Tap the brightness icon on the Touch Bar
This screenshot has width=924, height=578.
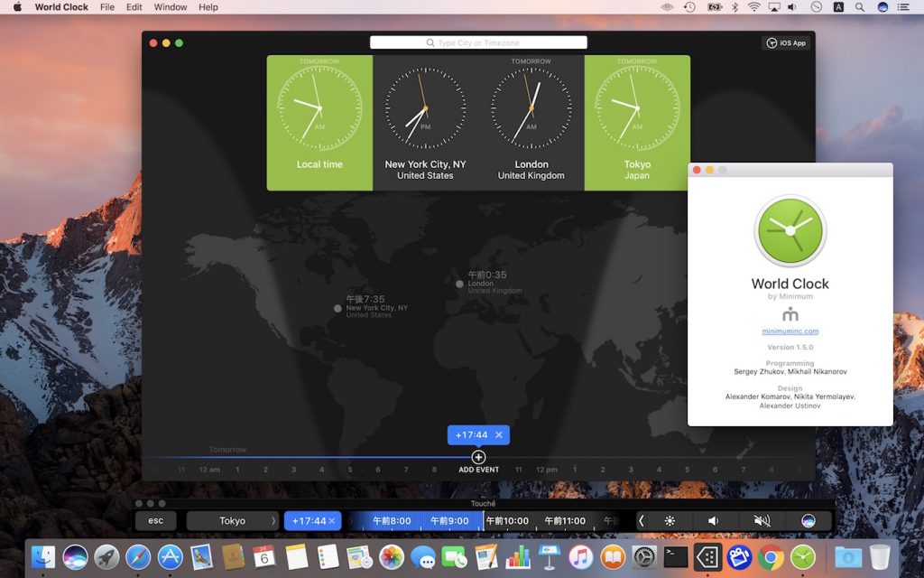click(670, 520)
